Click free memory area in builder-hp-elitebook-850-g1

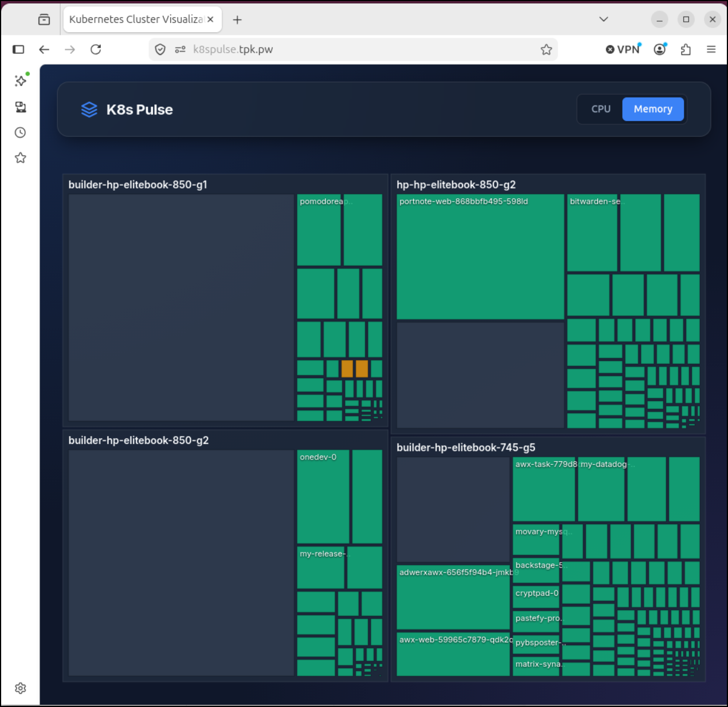coord(181,308)
